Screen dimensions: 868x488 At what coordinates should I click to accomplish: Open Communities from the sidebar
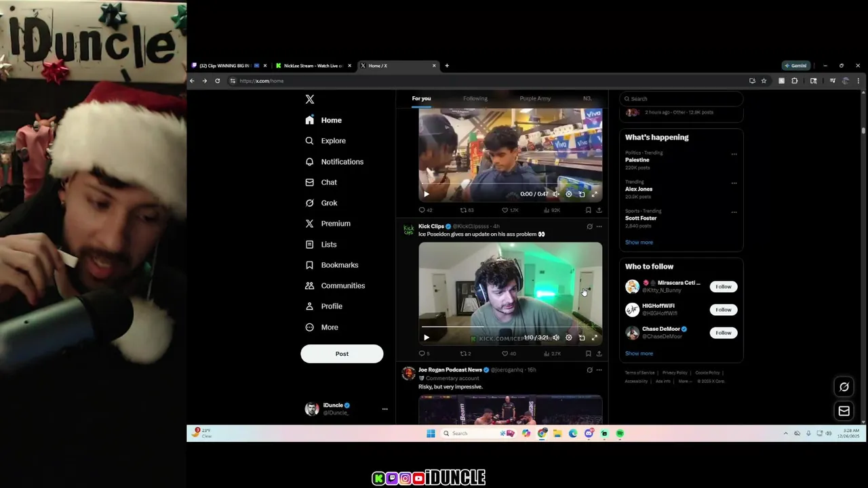click(x=335, y=285)
